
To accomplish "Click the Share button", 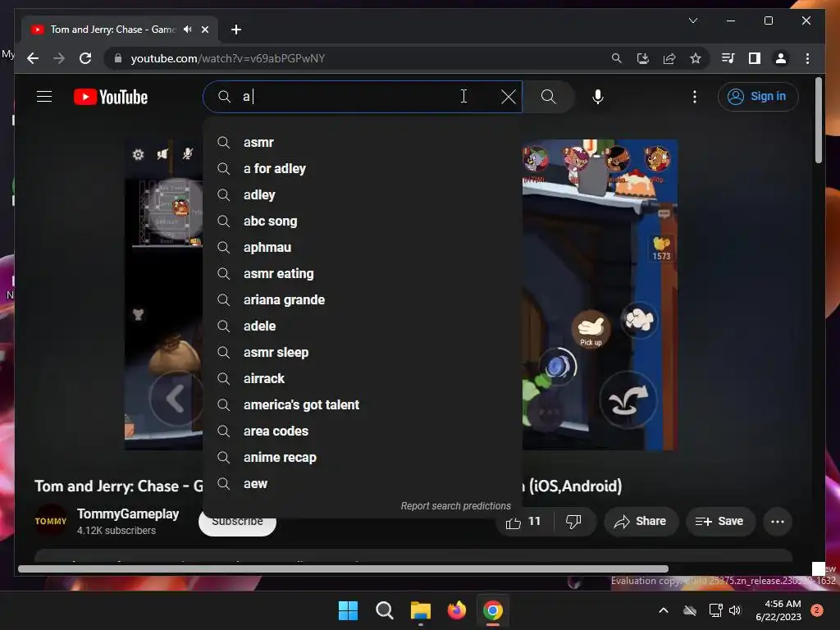I will click(x=641, y=522).
